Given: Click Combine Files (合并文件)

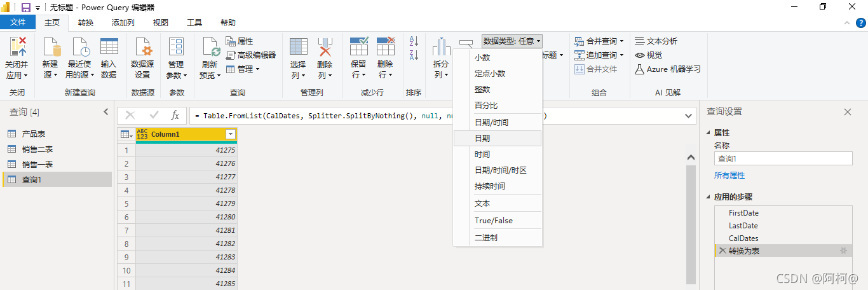Looking at the screenshot, I should [x=596, y=69].
